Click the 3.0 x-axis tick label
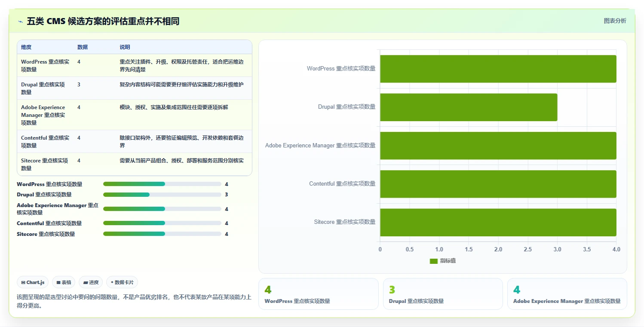 coord(557,249)
